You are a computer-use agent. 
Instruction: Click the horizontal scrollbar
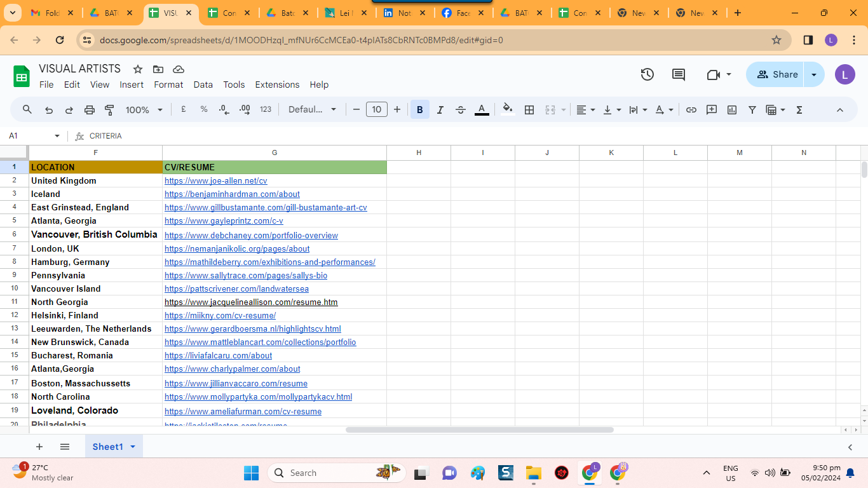tap(480, 430)
